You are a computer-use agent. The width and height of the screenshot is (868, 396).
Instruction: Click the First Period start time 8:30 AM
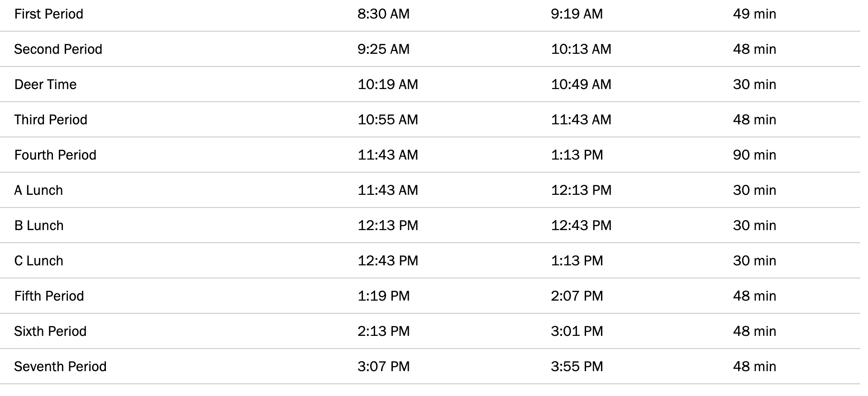click(x=384, y=14)
